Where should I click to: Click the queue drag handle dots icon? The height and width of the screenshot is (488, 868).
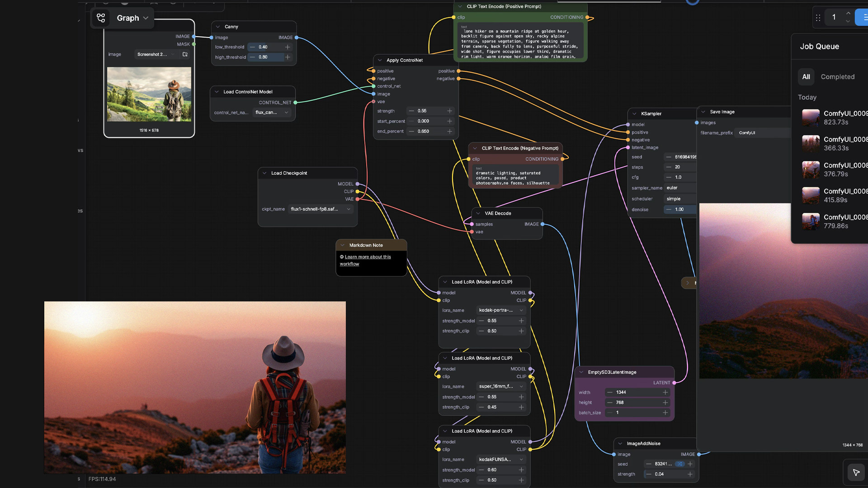click(x=818, y=18)
